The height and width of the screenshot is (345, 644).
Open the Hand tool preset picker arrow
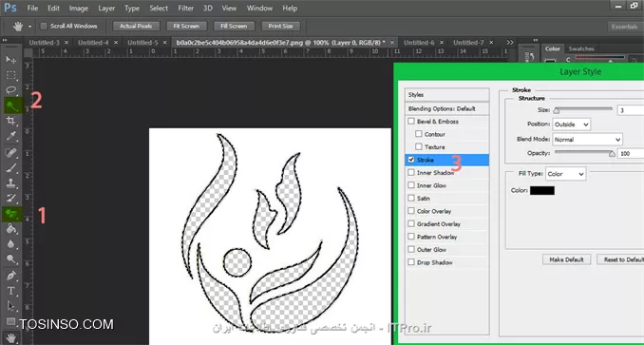30,27
